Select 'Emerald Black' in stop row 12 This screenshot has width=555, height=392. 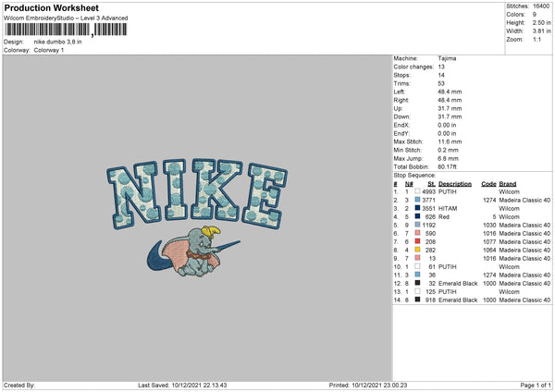(458, 284)
